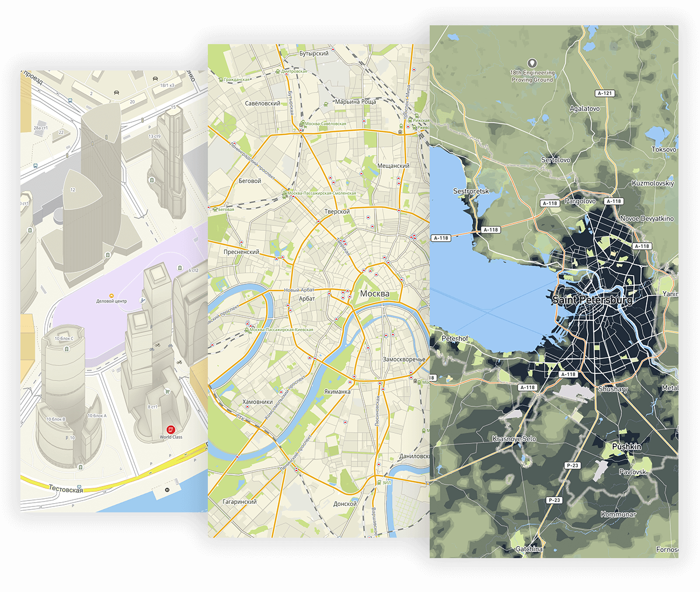Click the Марьина Роща label
700x592 pixels.
point(355,102)
